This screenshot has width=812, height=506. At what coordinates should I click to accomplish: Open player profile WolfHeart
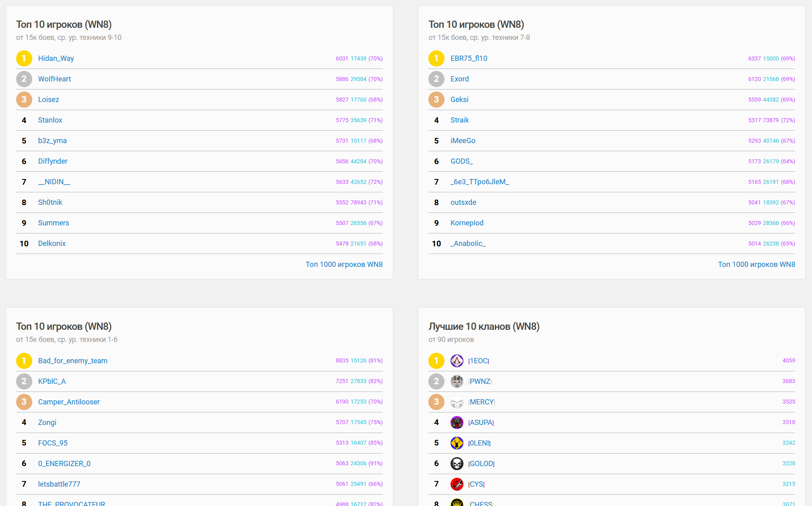tap(54, 79)
